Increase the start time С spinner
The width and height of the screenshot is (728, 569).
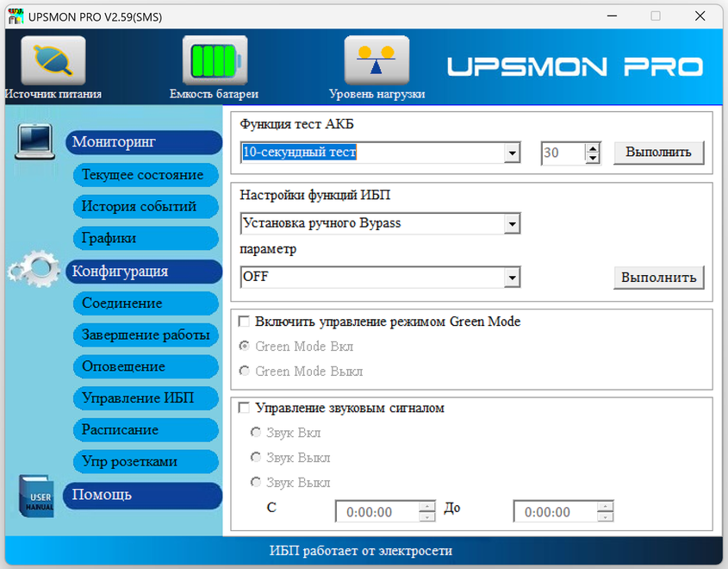(x=427, y=507)
